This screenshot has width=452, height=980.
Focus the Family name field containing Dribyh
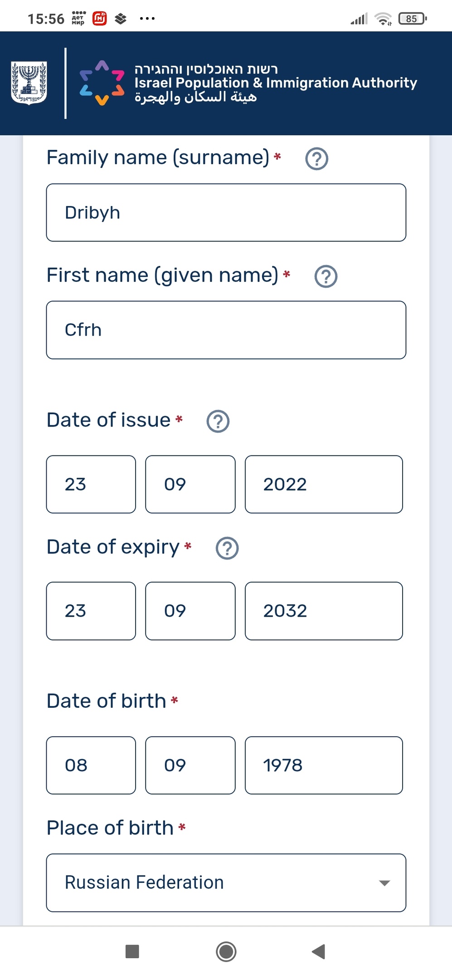(x=226, y=212)
